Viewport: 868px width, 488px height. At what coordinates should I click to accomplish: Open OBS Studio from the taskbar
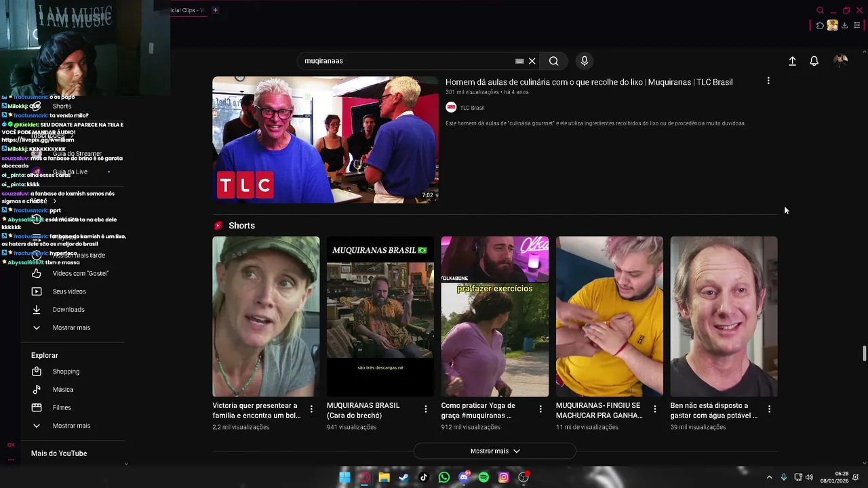(x=524, y=477)
